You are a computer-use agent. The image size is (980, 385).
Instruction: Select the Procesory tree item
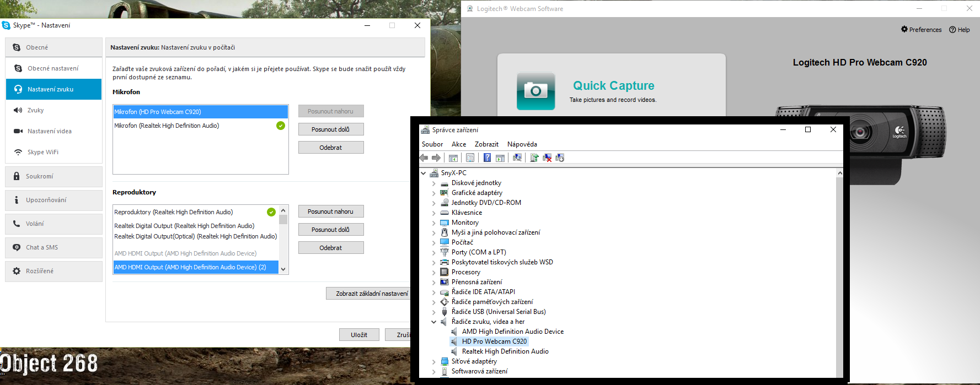(x=465, y=272)
